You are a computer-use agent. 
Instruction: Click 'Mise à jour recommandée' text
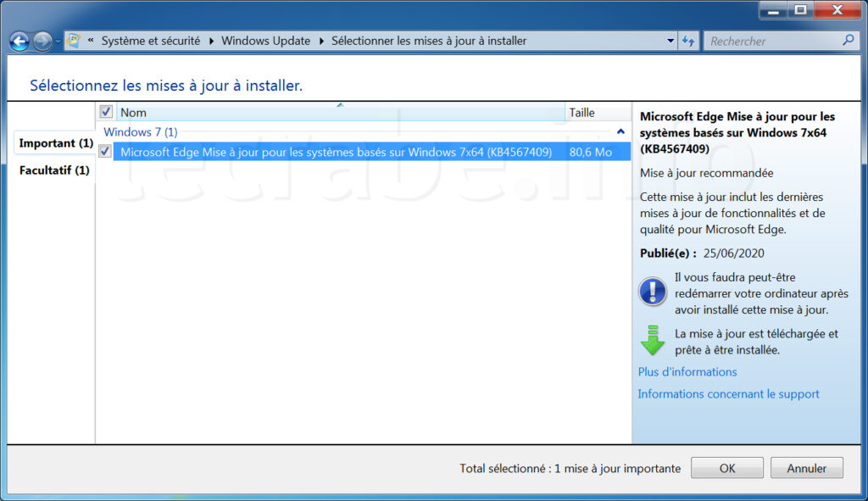706,173
